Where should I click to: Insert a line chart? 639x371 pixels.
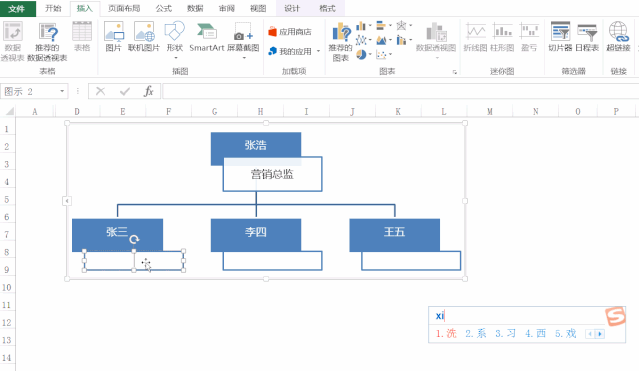pyautogui.click(x=361, y=40)
